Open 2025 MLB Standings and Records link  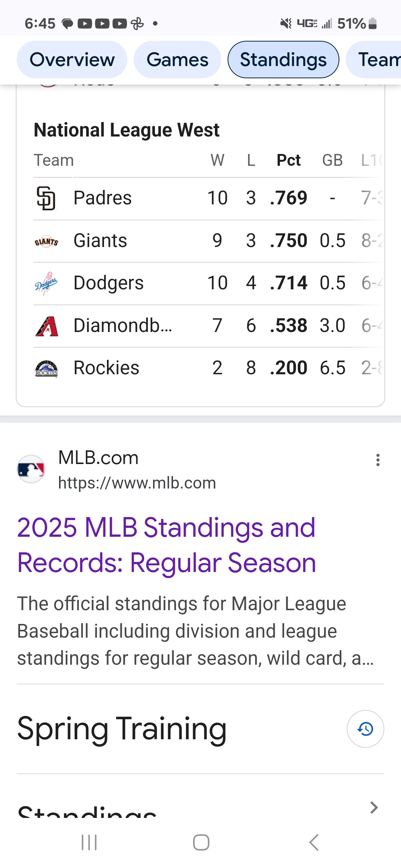(166, 545)
